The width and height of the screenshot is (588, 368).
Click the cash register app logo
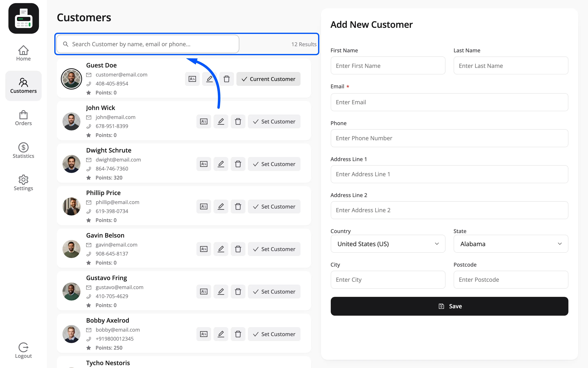(x=23, y=18)
